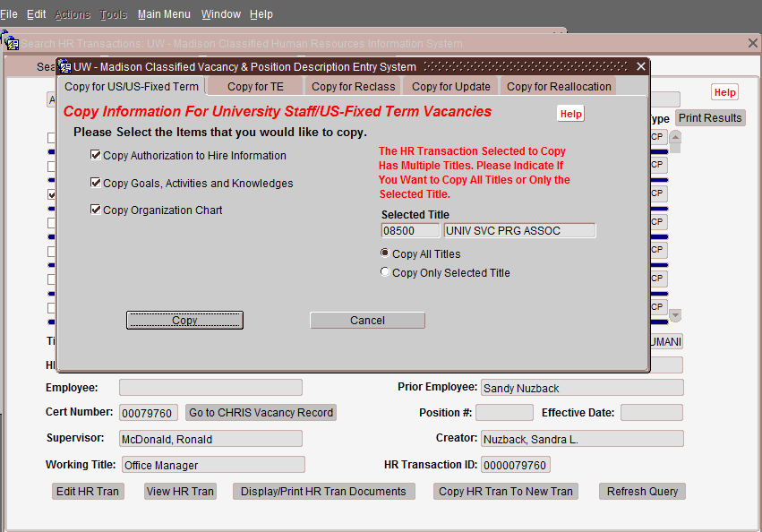
Task: Click Search HR Transactions window title icon
Action: 13,43
